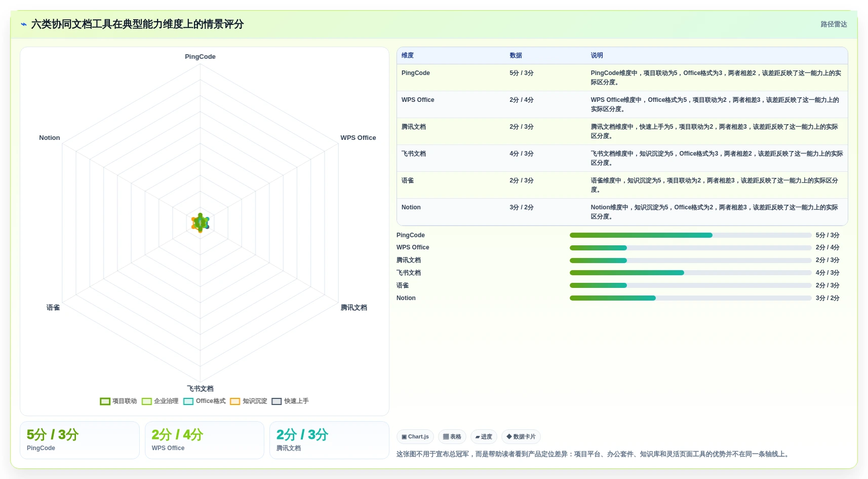
Task: Click the 进度 tag chip
Action: pyautogui.click(x=484, y=436)
